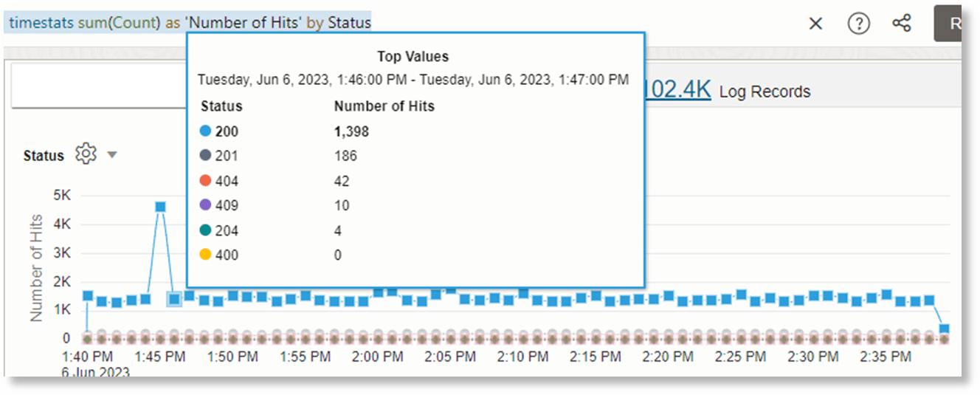Click the yellow 400 status swatch
The height and width of the screenshot is (395, 980).
point(206,255)
